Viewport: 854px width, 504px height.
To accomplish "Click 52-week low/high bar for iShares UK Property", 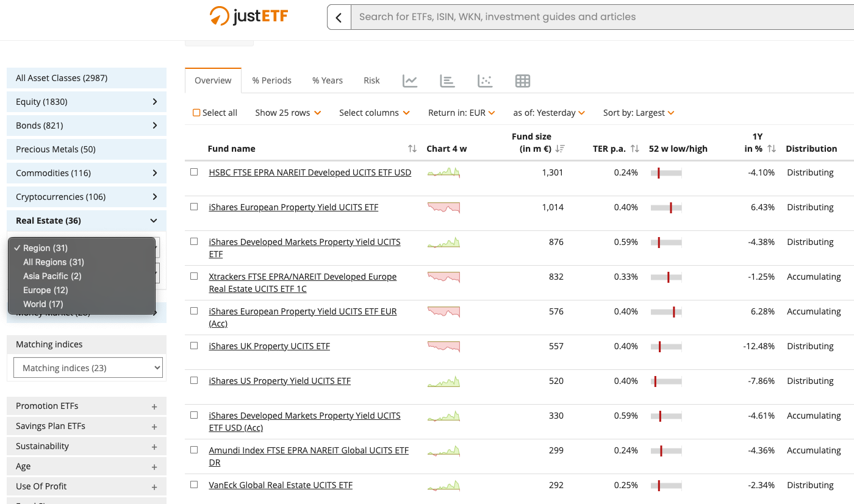I will [x=666, y=347].
